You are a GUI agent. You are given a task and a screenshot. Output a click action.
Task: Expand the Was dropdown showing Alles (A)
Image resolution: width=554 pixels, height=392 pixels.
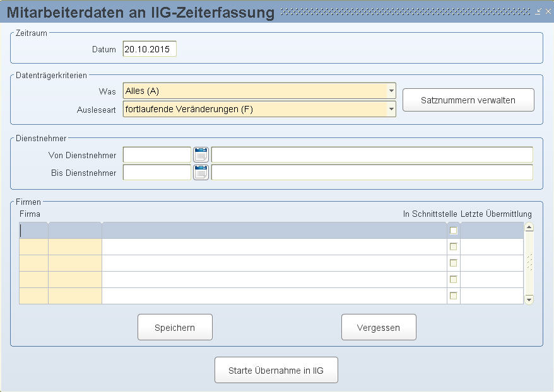391,91
